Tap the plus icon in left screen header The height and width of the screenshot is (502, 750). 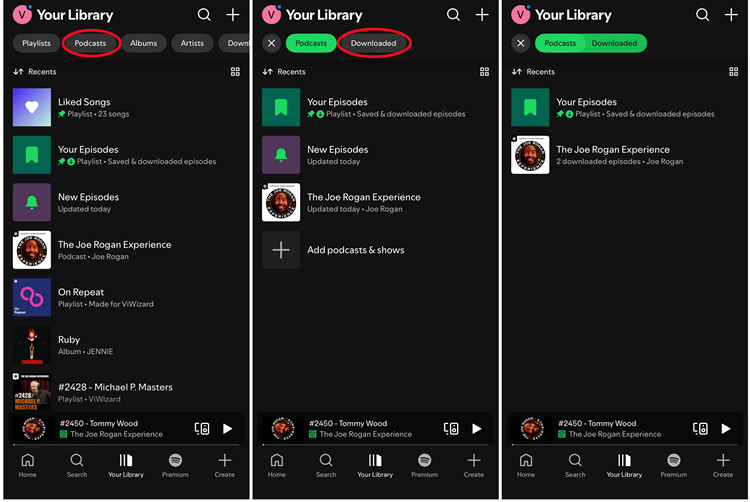233,15
